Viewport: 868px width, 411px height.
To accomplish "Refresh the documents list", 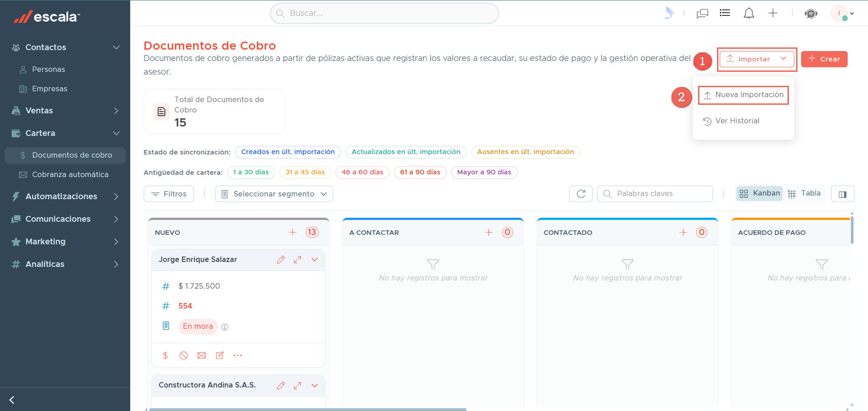I will point(581,194).
